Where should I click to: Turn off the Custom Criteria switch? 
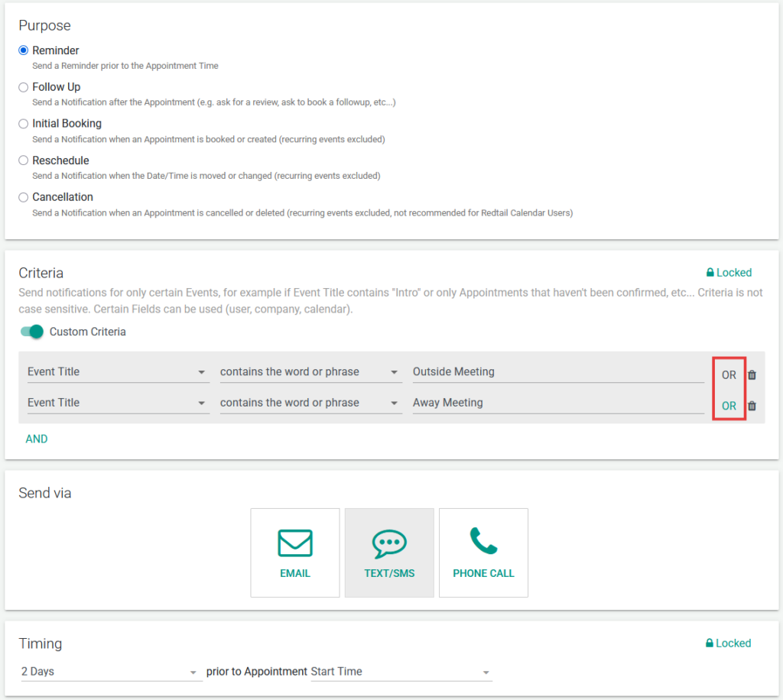click(x=31, y=332)
